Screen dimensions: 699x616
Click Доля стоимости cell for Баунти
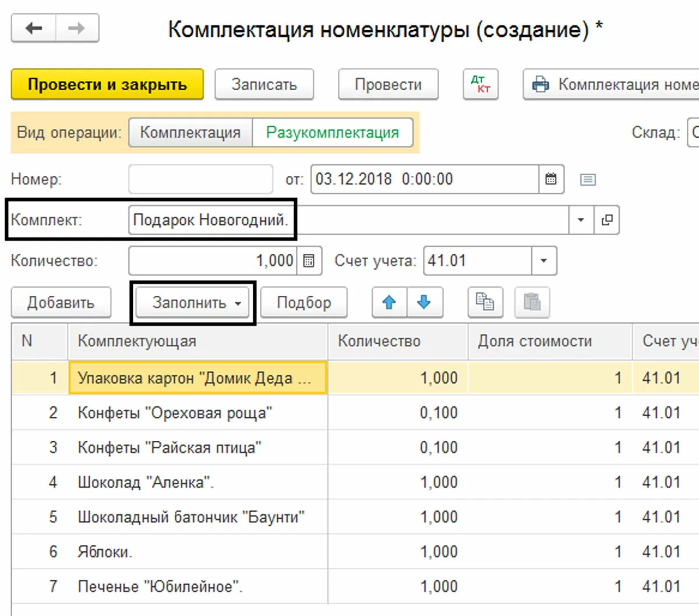(x=550, y=517)
